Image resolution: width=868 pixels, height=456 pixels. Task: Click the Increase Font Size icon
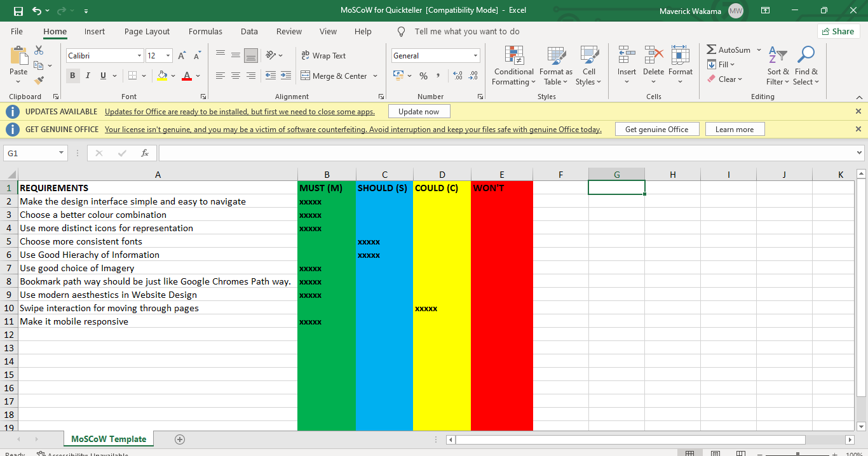[x=182, y=56]
